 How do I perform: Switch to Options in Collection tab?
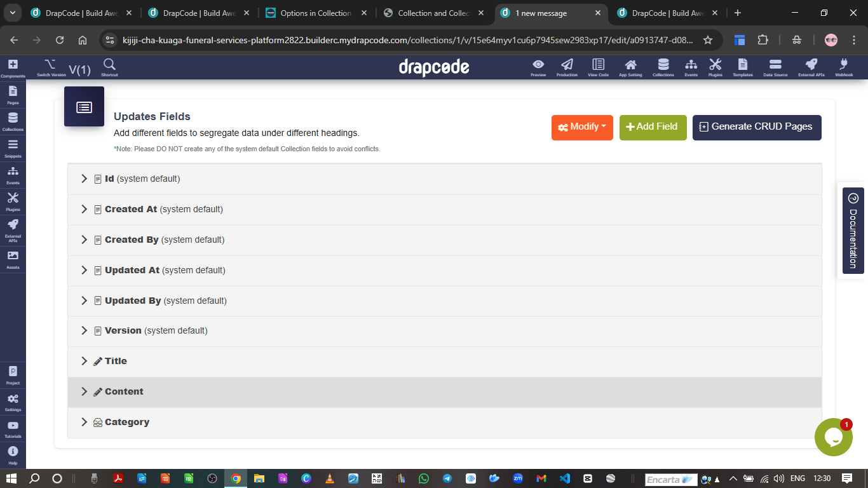[x=316, y=13]
